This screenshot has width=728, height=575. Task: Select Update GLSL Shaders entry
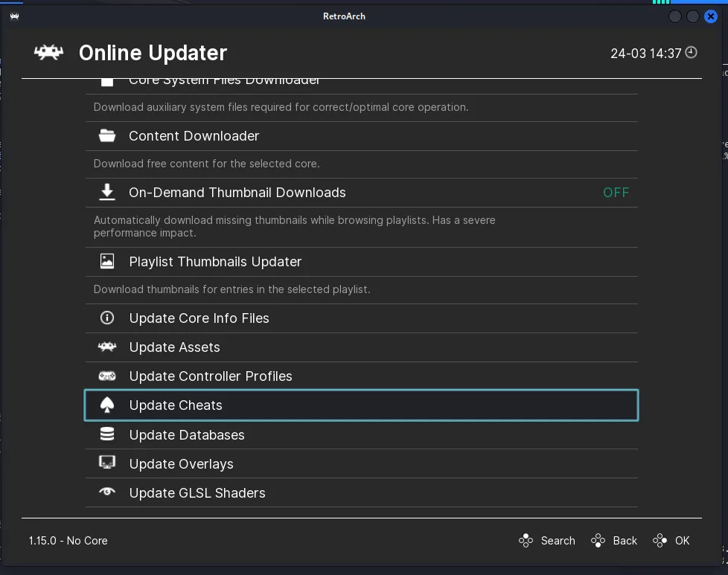pyautogui.click(x=197, y=493)
